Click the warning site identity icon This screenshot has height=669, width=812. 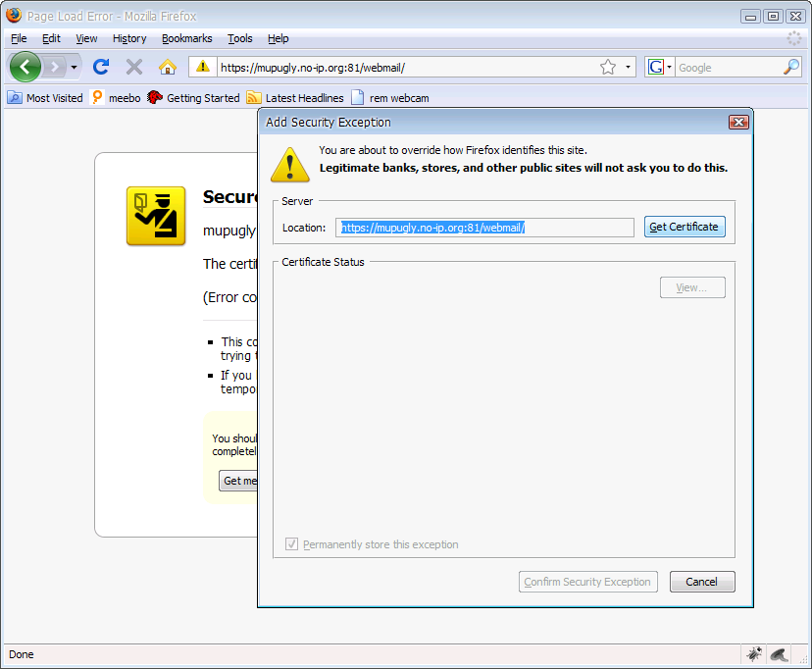pyautogui.click(x=202, y=67)
